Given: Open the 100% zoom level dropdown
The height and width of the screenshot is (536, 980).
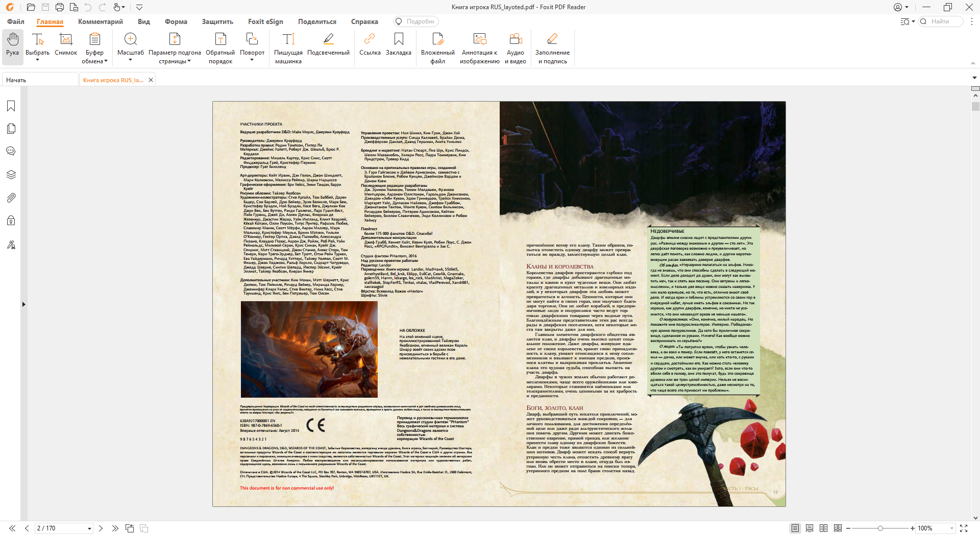Looking at the screenshot, I should tap(952, 528).
